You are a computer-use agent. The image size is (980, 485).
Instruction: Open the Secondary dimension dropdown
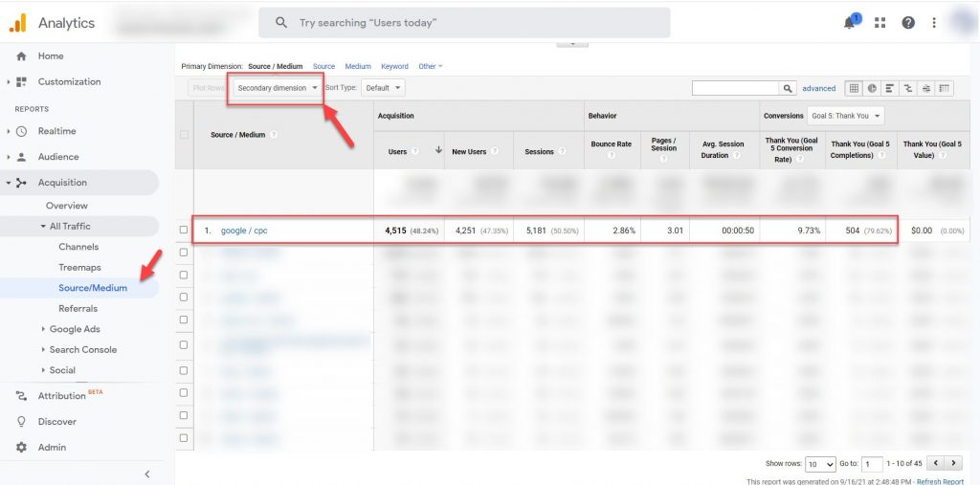click(278, 88)
